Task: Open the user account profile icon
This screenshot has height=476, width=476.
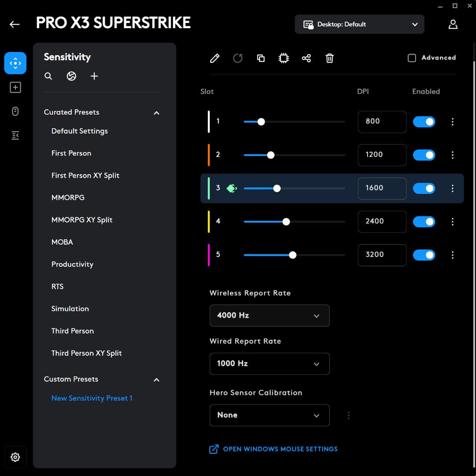Action: tap(453, 24)
